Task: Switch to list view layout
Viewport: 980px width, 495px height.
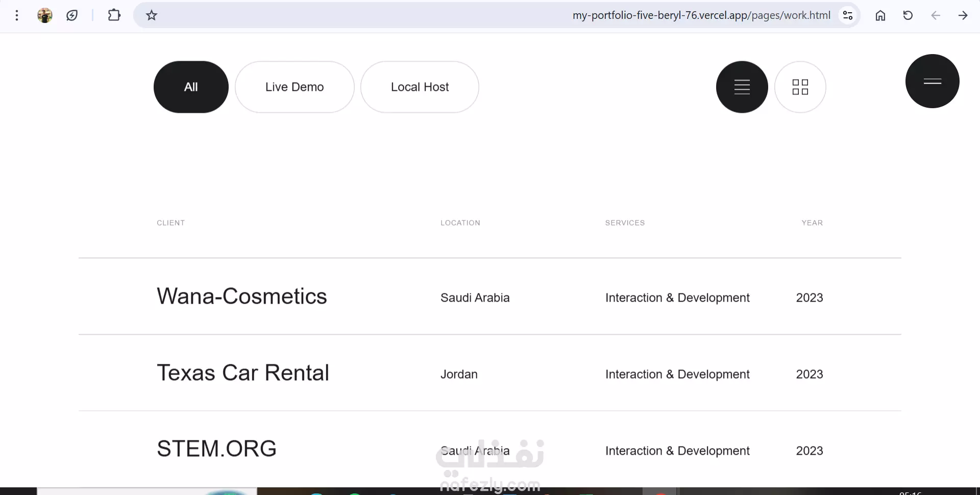Action: (742, 87)
